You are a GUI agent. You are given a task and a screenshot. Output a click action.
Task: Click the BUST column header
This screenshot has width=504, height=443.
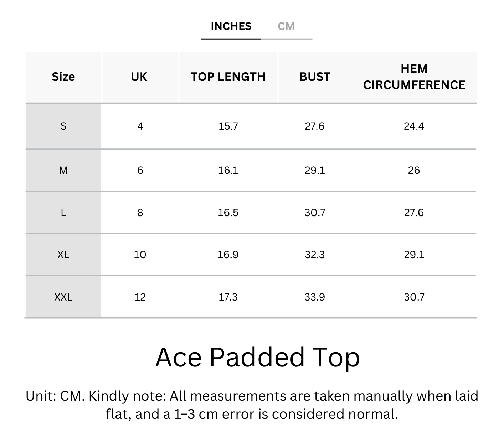(315, 77)
